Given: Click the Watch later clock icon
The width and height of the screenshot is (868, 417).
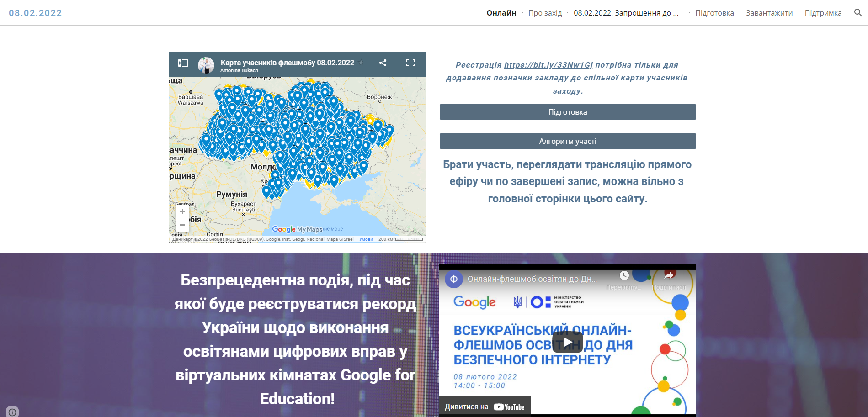Looking at the screenshot, I should tap(624, 275).
